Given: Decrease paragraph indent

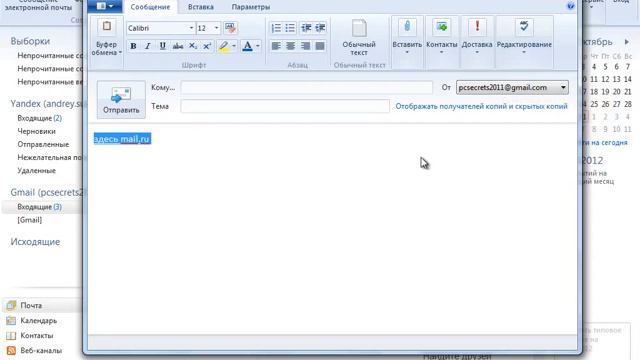Looking at the screenshot, I should pos(306,28).
